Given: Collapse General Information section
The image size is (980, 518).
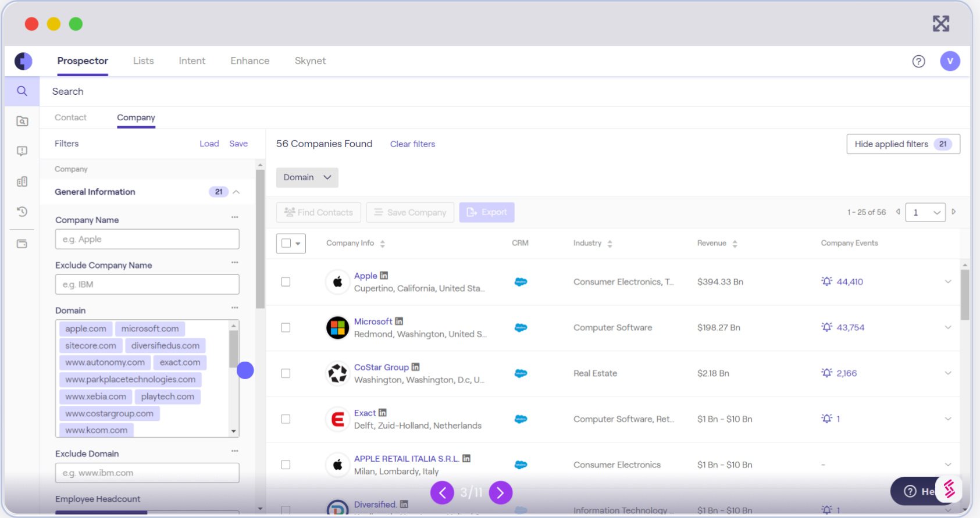Looking at the screenshot, I should [x=236, y=192].
